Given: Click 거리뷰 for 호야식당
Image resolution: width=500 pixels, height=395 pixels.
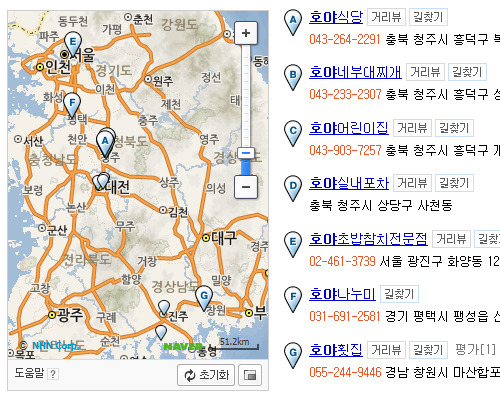Looking at the screenshot, I should coord(386,17).
